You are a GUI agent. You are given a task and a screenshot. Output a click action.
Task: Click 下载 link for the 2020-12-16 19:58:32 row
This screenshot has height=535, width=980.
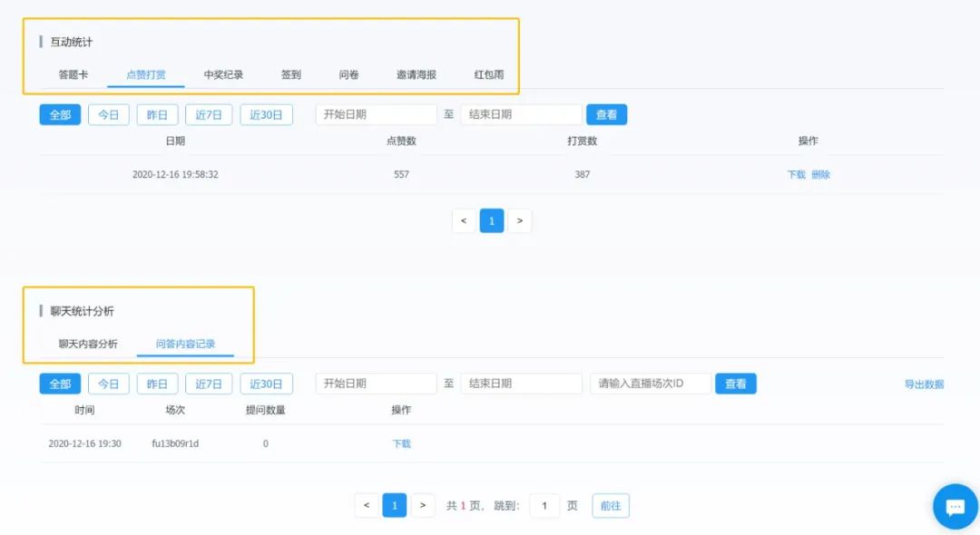point(796,174)
